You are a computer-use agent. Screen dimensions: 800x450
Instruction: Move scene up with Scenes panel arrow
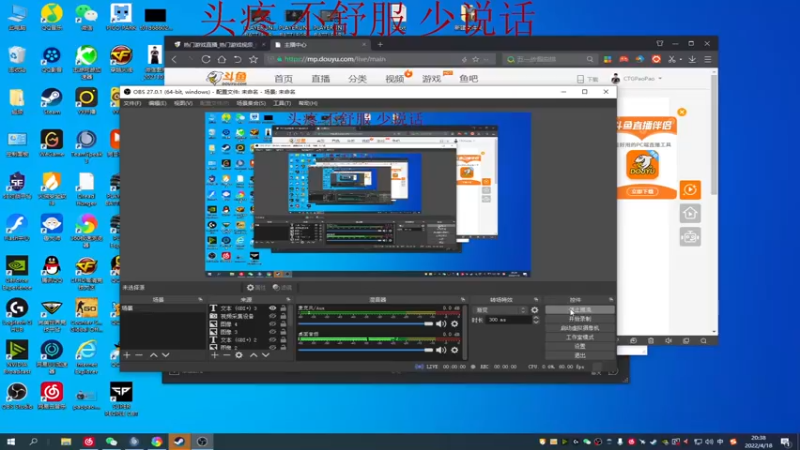(154, 355)
